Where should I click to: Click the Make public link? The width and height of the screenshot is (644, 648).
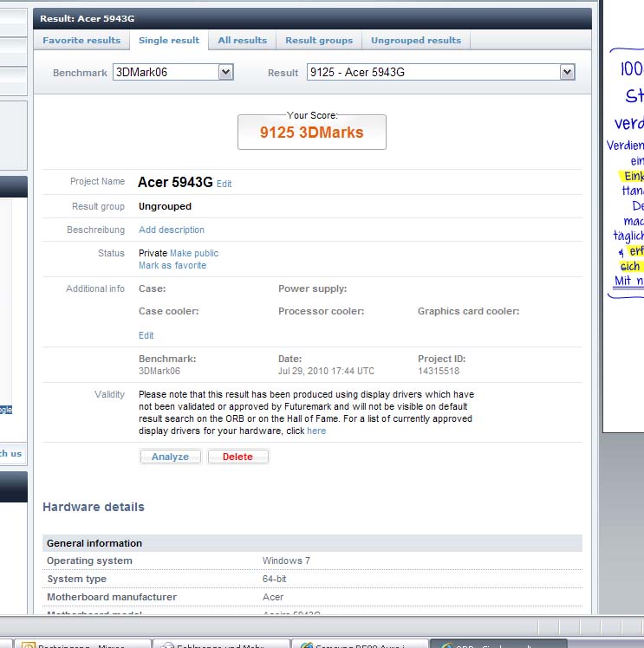[x=194, y=253]
